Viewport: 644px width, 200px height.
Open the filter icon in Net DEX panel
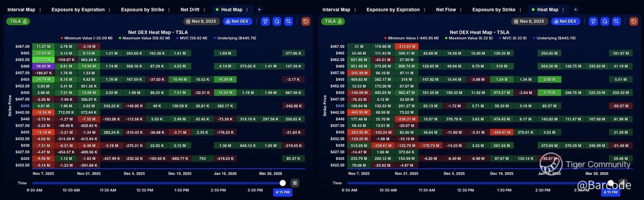pyautogui.click(x=593, y=22)
